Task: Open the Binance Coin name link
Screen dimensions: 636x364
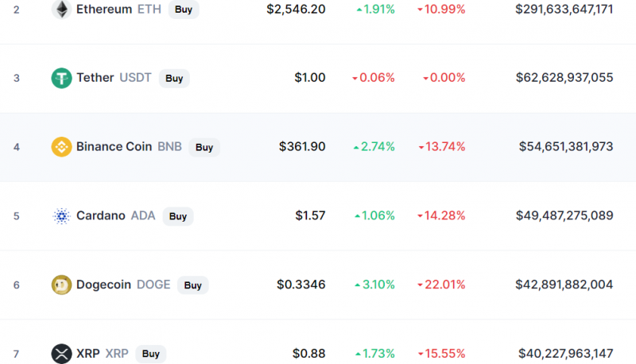Action: tap(114, 146)
